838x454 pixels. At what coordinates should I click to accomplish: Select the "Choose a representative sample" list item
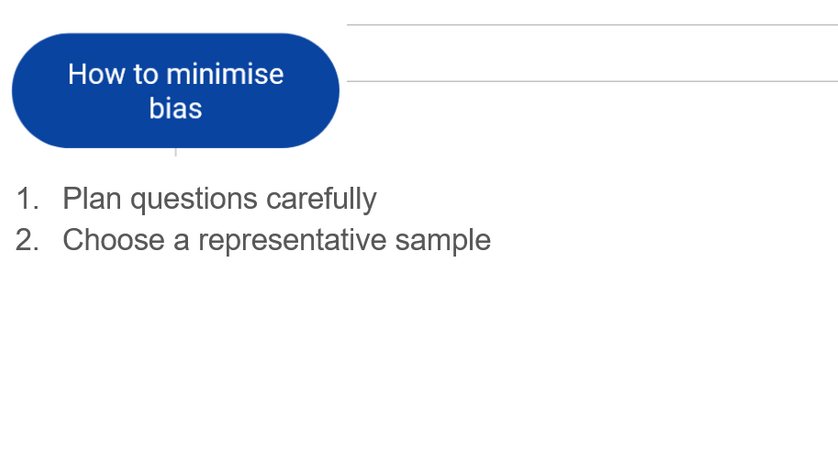[x=276, y=240]
